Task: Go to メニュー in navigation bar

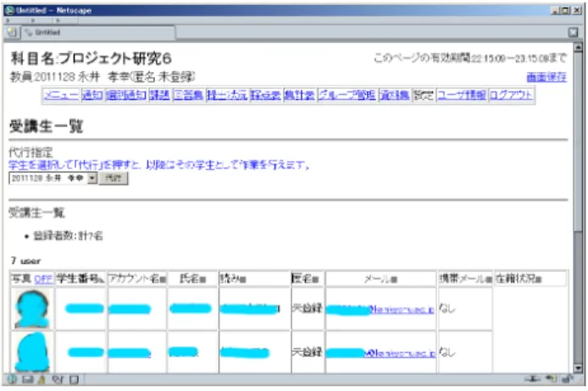Action: (x=61, y=95)
